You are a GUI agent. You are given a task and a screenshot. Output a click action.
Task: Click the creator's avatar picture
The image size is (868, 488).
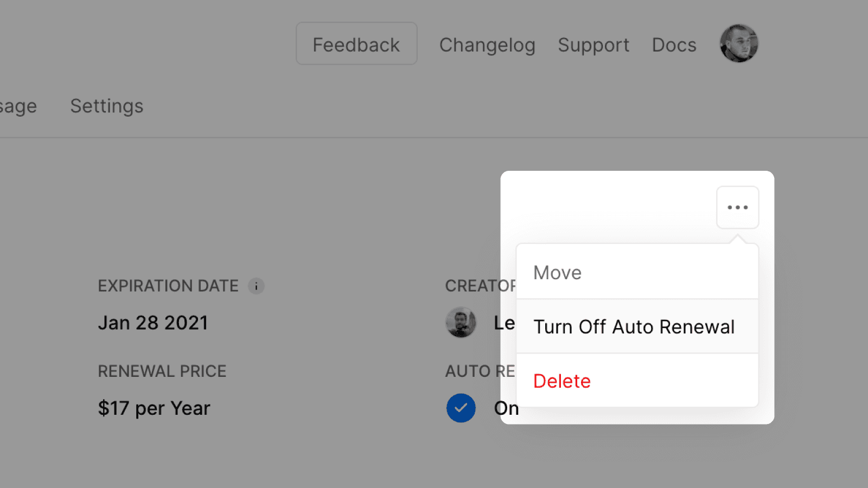pyautogui.click(x=461, y=323)
